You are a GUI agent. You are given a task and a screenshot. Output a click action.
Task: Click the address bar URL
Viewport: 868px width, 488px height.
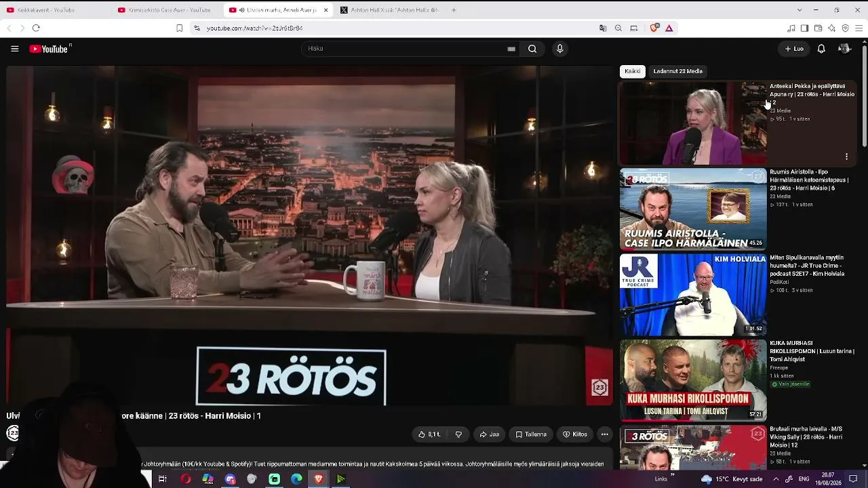tap(254, 28)
